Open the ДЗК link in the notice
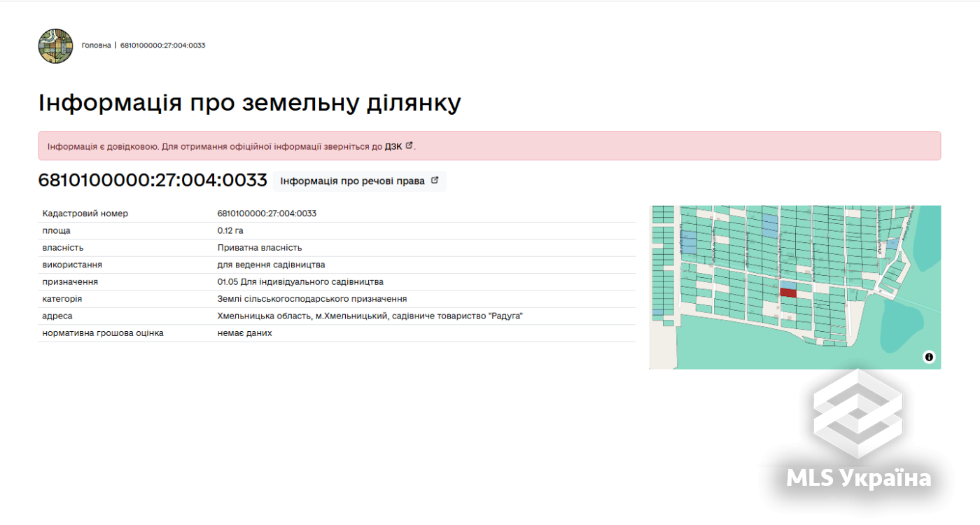This screenshot has width=980, height=525. [x=393, y=146]
